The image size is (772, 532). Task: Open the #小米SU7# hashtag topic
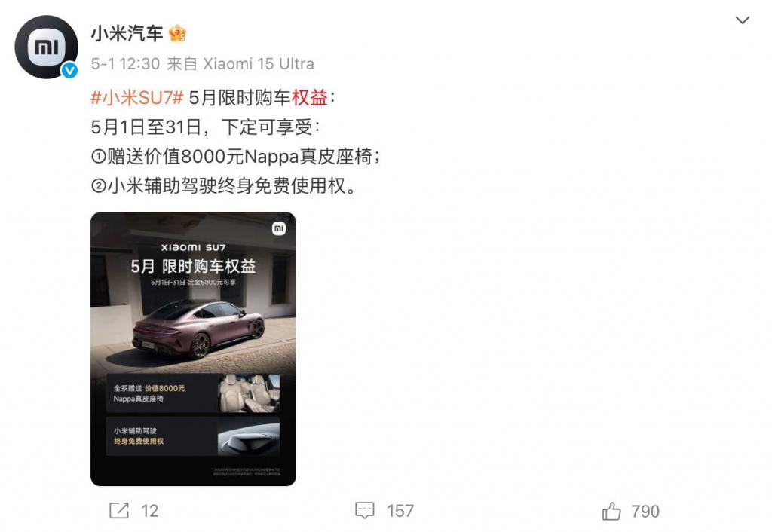click(x=137, y=97)
